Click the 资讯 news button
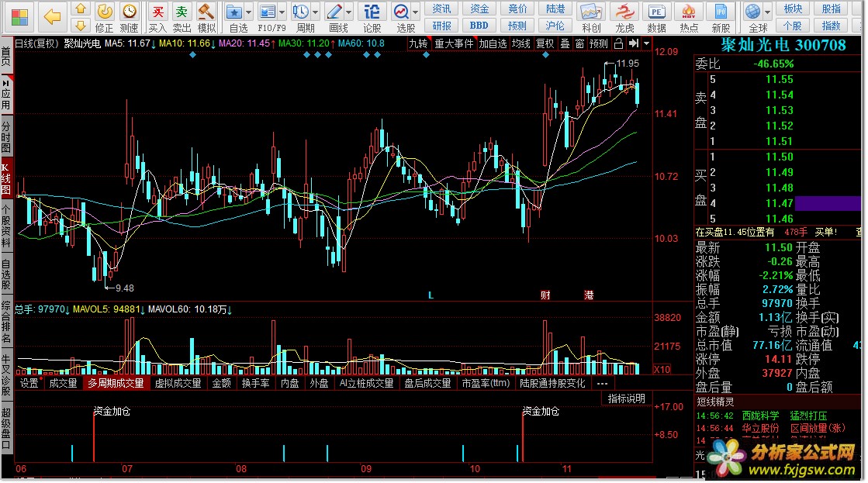The width and height of the screenshot is (868, 483). point(441,9)
